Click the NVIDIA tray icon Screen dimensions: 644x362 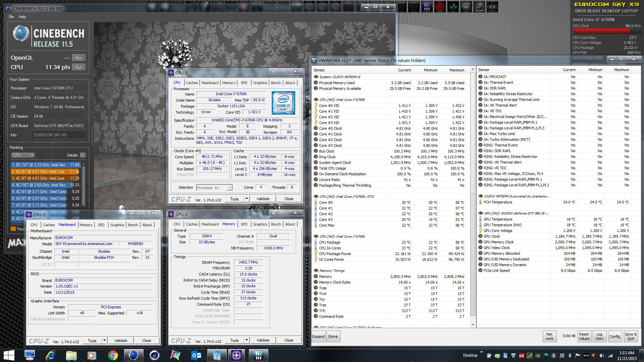(538, 356)
